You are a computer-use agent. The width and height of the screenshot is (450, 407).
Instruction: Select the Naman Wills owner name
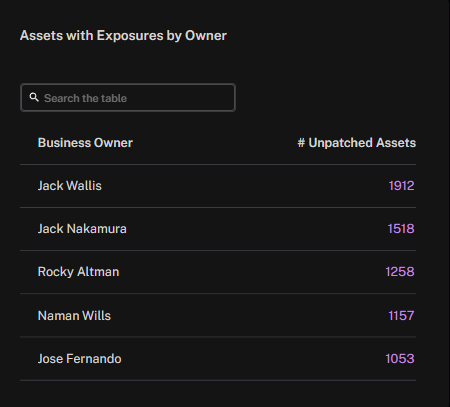point(74,315)
